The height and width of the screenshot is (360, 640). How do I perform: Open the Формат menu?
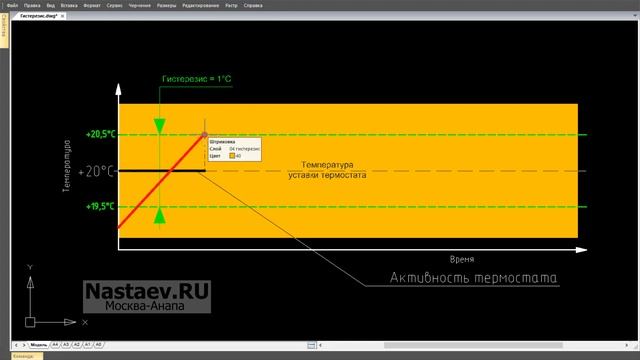tap(92, 6)
